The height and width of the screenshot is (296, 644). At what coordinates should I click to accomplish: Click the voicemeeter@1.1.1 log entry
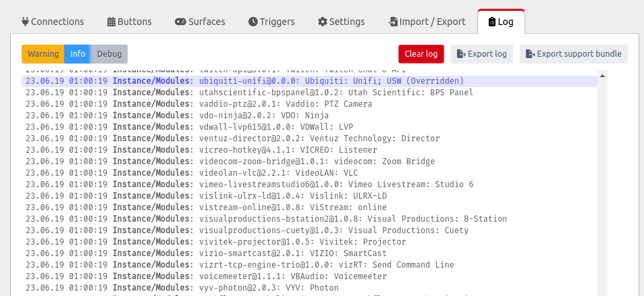tap(309, 276)
